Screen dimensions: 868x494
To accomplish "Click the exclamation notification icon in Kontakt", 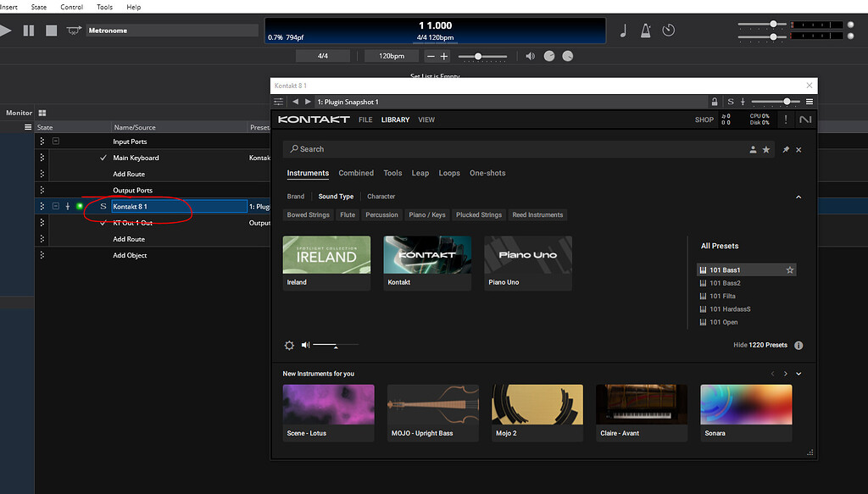I will coord(785,119).
